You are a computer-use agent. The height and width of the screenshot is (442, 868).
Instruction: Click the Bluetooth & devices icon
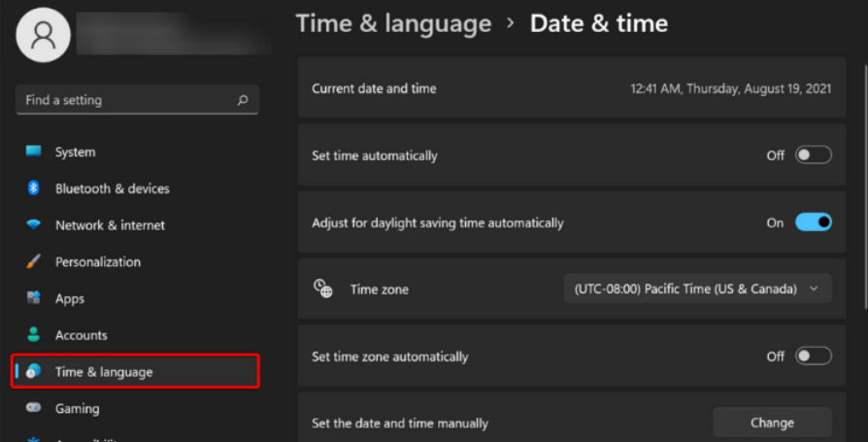point(34,188)
